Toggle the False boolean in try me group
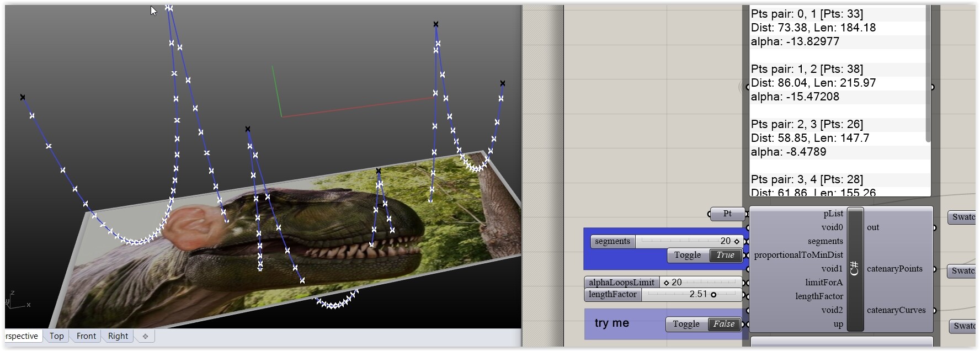The width and height of the screenshot is (980, 351). [x=723, y=324]
